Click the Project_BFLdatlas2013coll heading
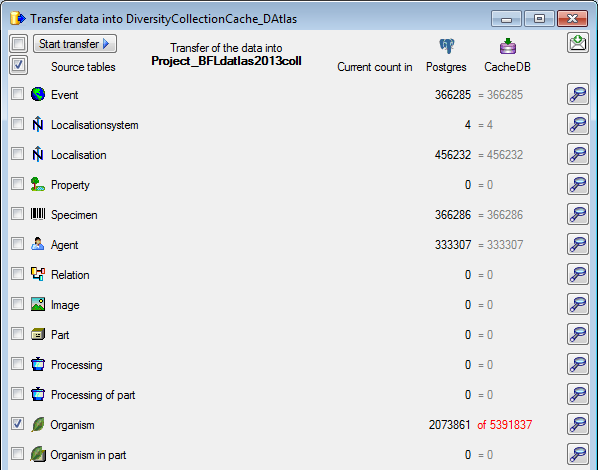The width and height of the screenshot is (598, 470). coord(226,61)
